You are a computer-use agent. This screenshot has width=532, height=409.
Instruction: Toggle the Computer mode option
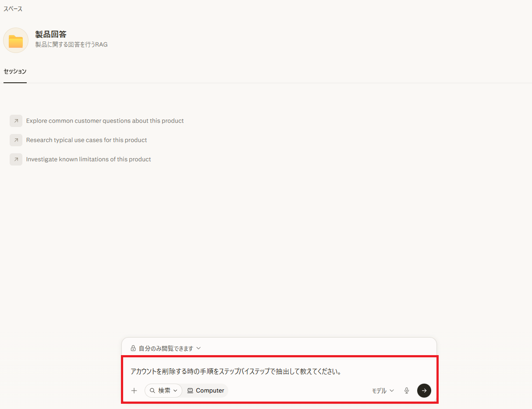pyautogui.click(x=206, y=391)
